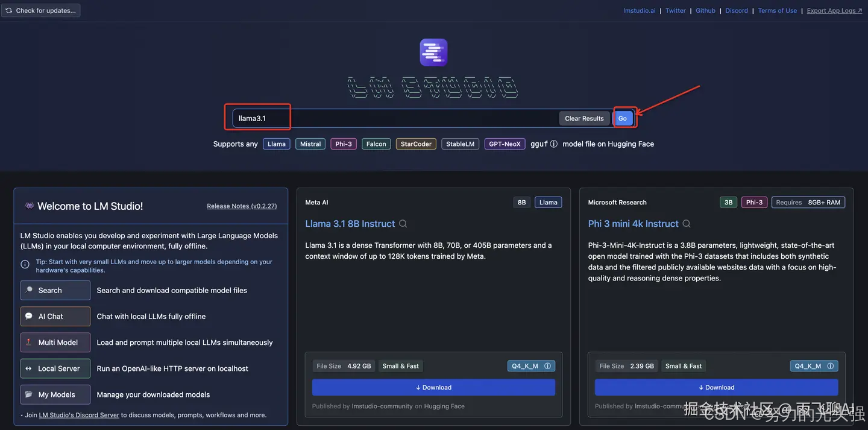Click the LM Studio logo icon

433,52
